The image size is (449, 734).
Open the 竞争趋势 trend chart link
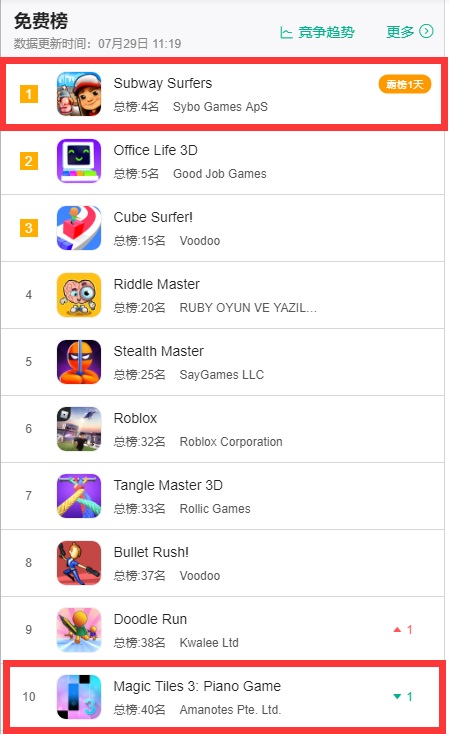click(317, 32)
